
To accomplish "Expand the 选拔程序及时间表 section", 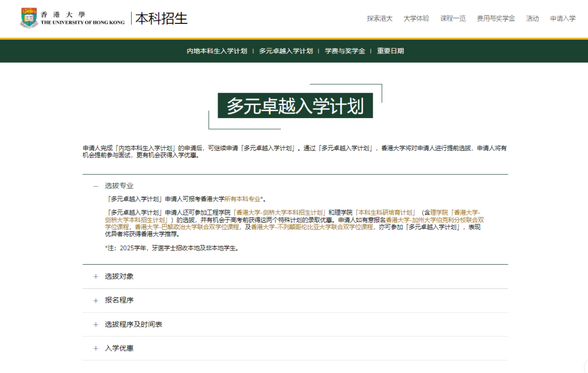I will pos(96,325).
